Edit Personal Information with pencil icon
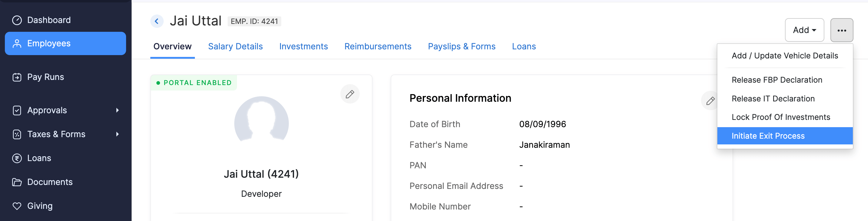868x221 pixels. tap(710, 101)
